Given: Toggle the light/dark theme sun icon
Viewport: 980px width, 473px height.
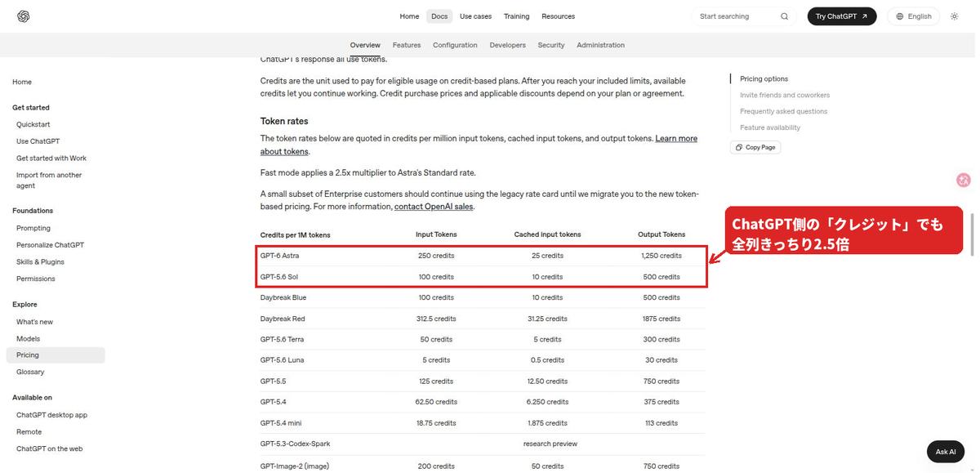Looking at the screenshot, I should 954,16.
